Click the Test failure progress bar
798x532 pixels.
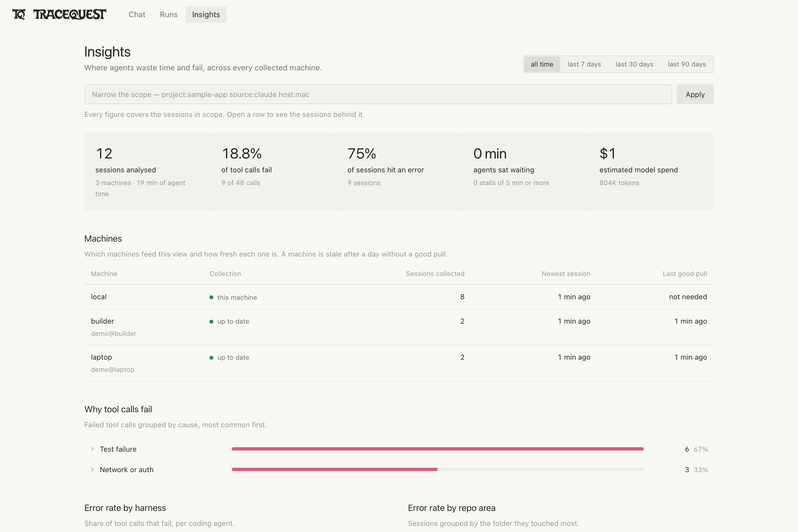(438, 449)
